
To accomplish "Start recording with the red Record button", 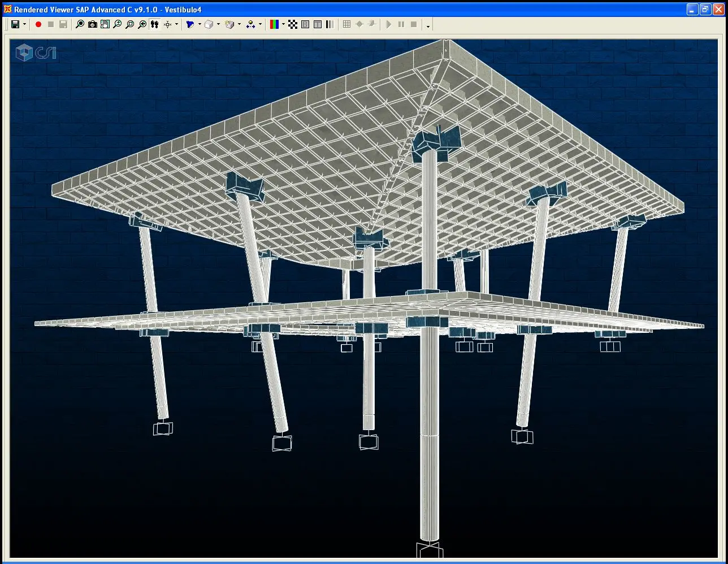I will [x=38, y=24].
